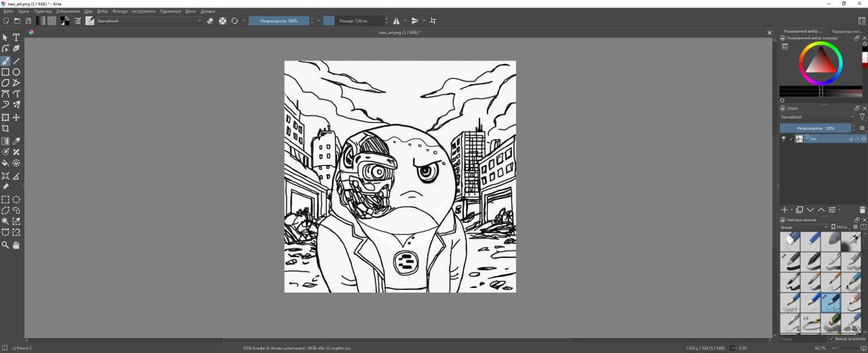868x353 pixels.
Task: Select the Text tool in toolbox
Action: point(16,38)
